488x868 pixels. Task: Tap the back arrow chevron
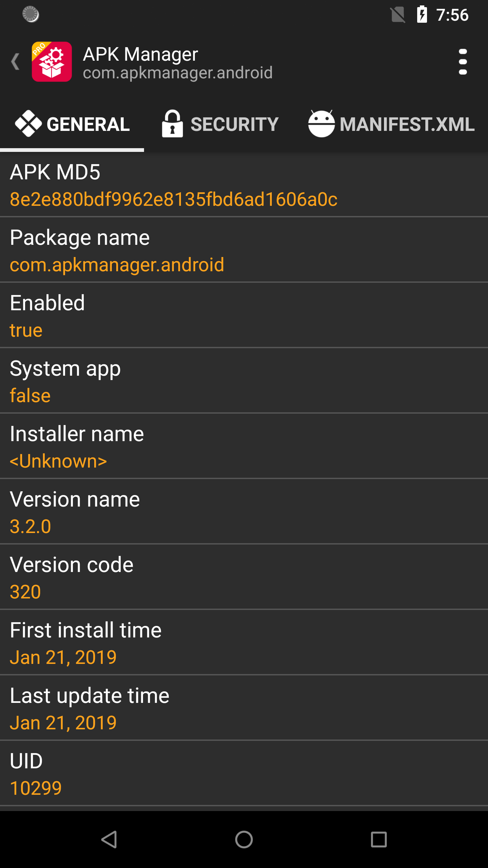click(x=15, y=62)
